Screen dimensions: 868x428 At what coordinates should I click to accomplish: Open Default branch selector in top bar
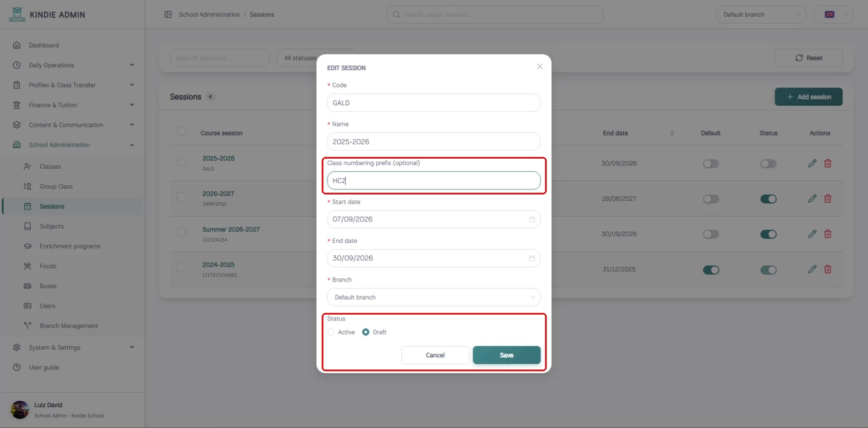pyautogui.click(x=761, y=15)
